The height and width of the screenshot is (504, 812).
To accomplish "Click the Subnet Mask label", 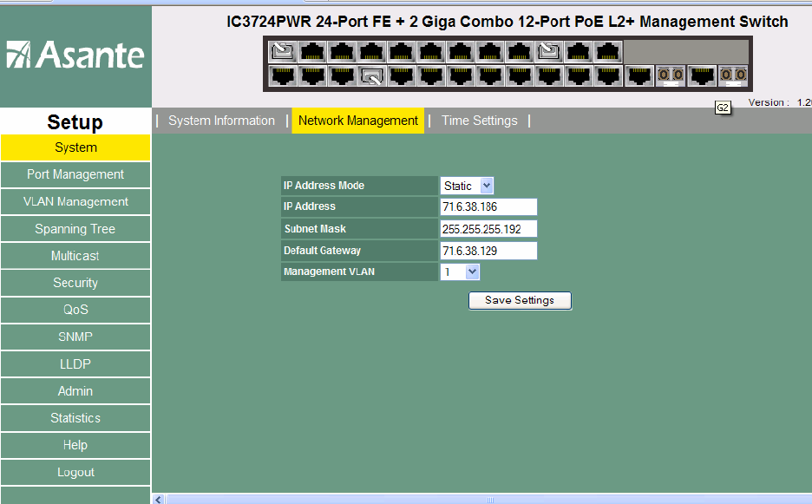I will [315, 229].
